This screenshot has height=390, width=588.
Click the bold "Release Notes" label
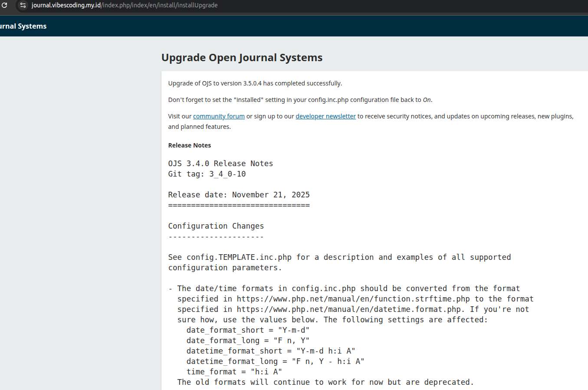click(x=190, y=145)
